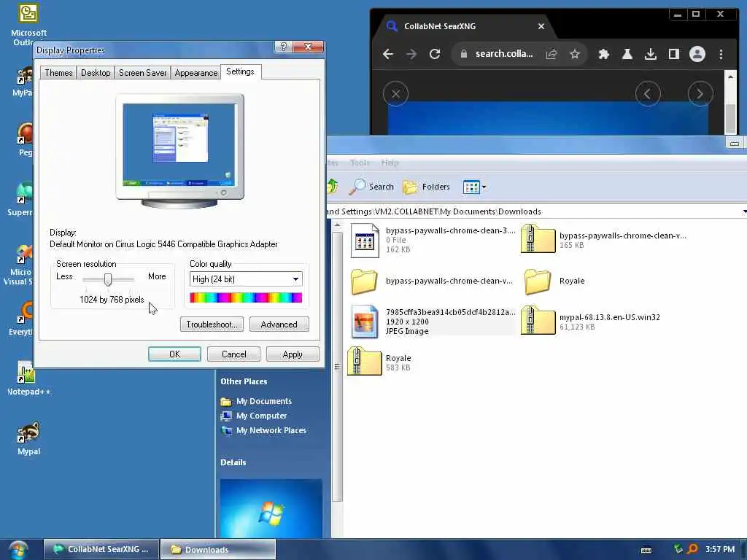Click the Troubleshoot... button

click(x=212, y=324)
